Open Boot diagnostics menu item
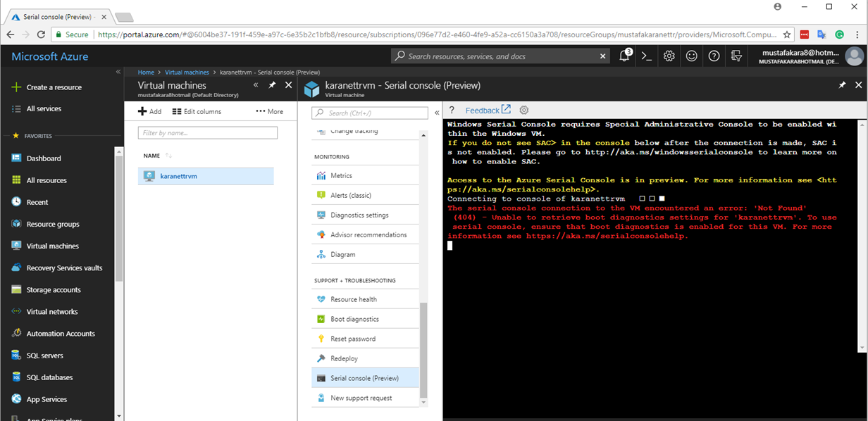The height and width of the screenshot is (421, 868). tap(365, 319)
